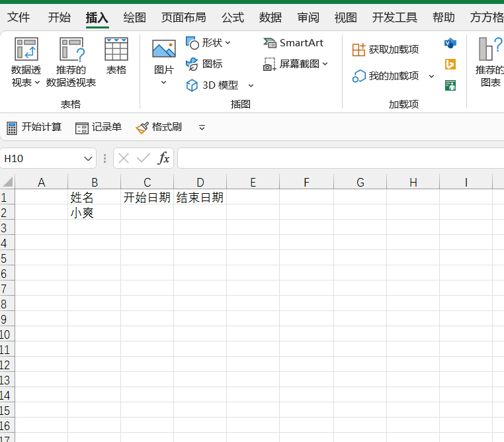The width and height of the screenshot is (504, 442).
Task: Click Get Add-ins (获取加载项)
Action: pyautogui.click(x=386, y=50)
